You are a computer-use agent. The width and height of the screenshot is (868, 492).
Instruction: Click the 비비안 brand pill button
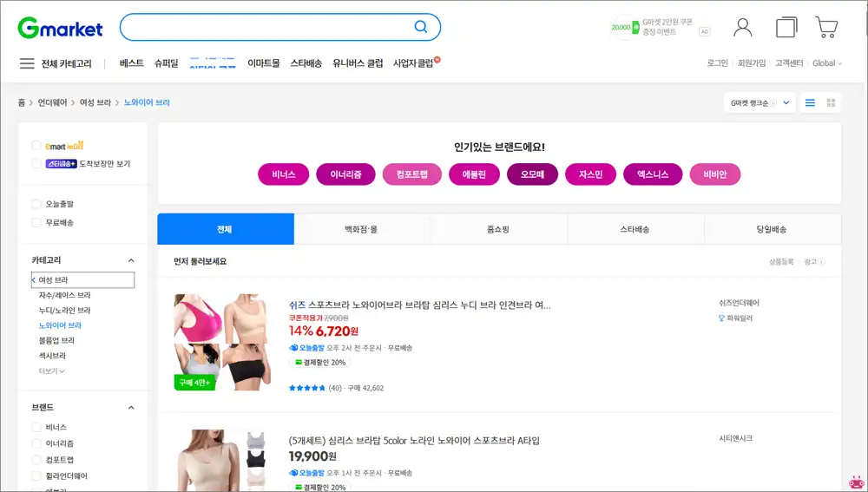(x=715, y=174)
